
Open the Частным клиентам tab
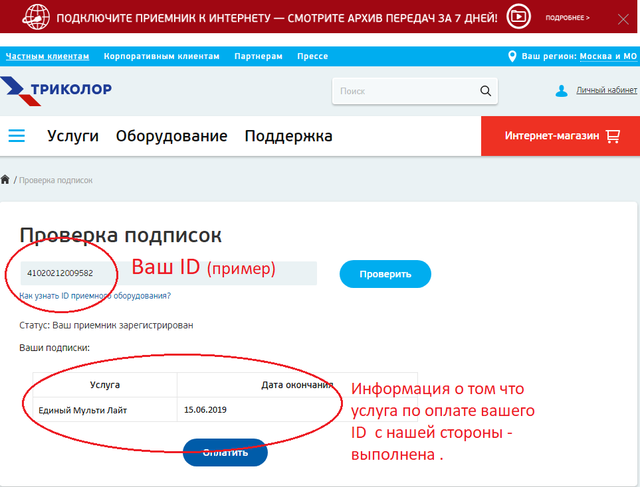(46, 56)
